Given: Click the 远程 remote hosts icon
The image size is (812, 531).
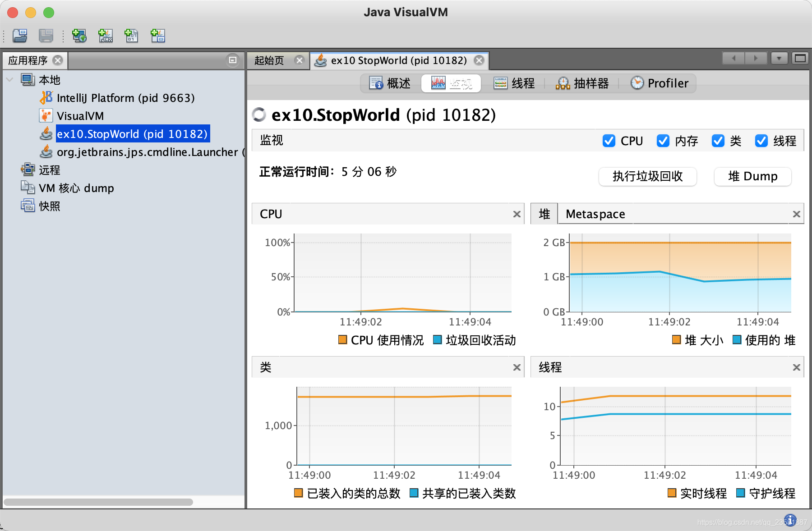Looking at the screenshot, I should 28,170.
